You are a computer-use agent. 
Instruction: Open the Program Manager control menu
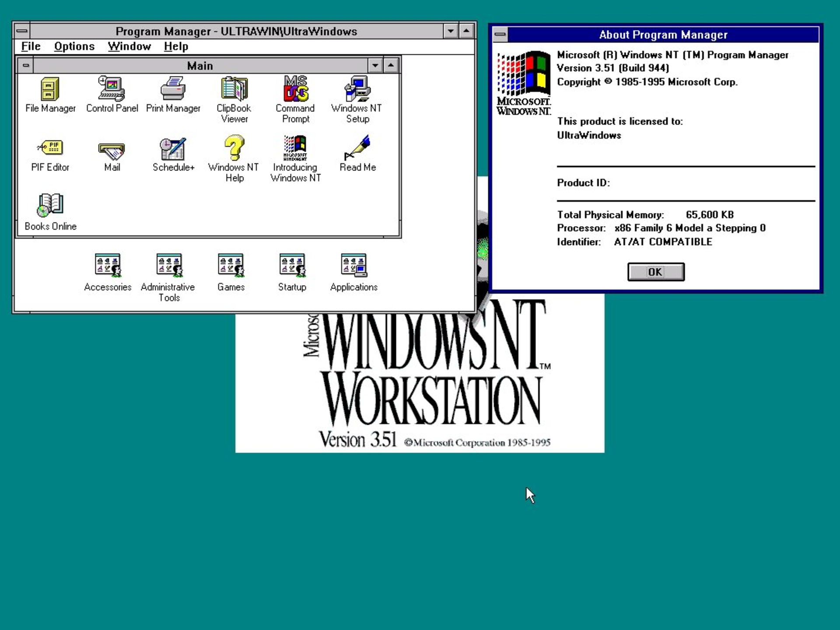tap(22, 31)
